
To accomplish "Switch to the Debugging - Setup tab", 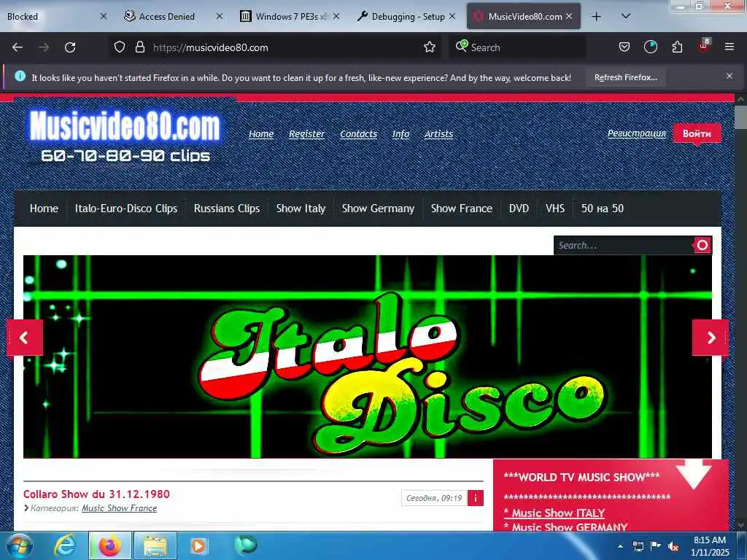I will click(406, 17).
